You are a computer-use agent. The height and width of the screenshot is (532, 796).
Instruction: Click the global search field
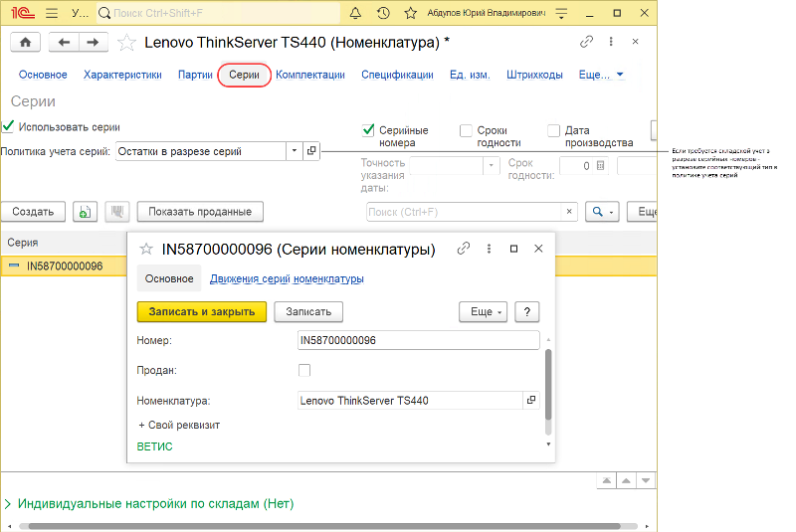(x=218, y=13)
